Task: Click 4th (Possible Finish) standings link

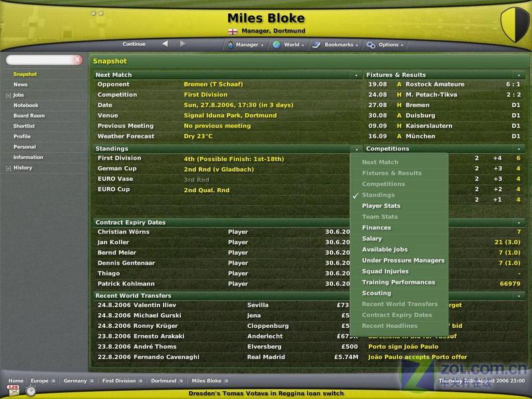Action: click(234, 159)
